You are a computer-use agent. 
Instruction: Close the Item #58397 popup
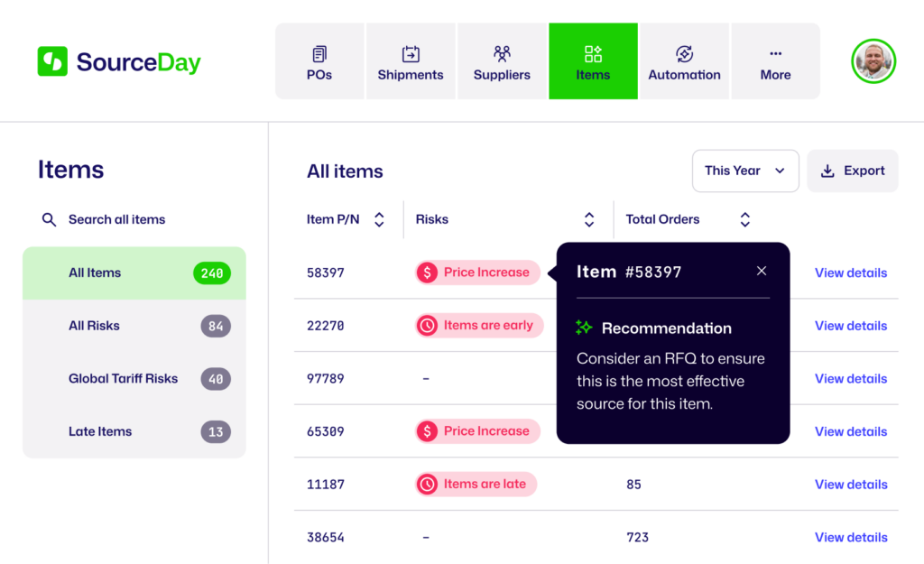(762, 271)
